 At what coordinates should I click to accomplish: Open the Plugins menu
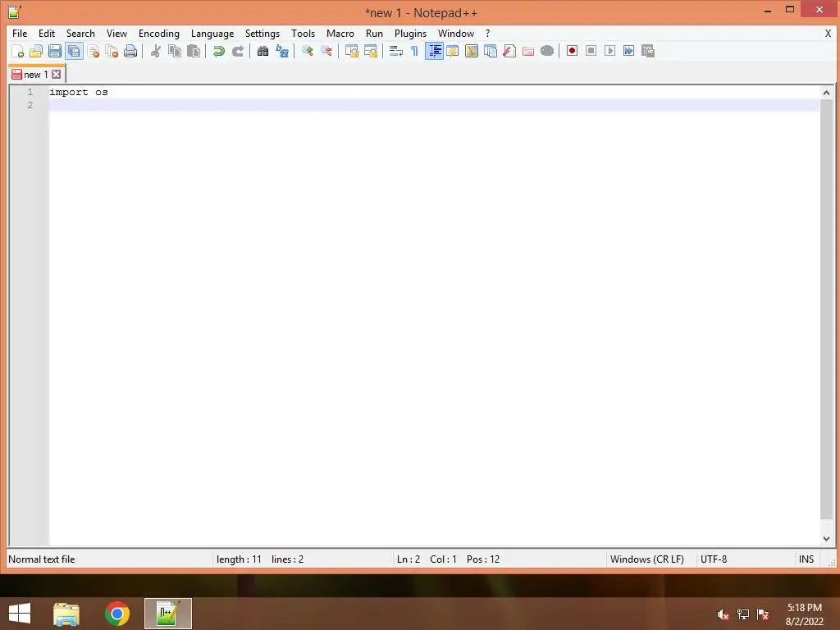410,33
